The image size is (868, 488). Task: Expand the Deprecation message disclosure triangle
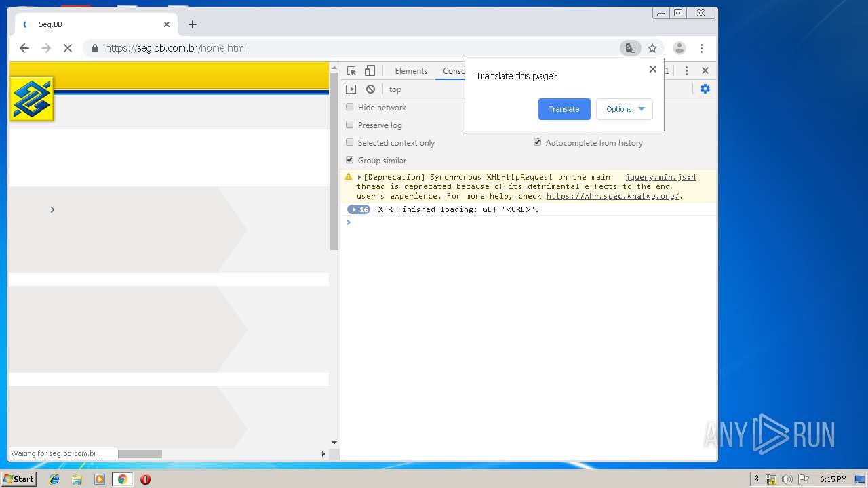360,177
